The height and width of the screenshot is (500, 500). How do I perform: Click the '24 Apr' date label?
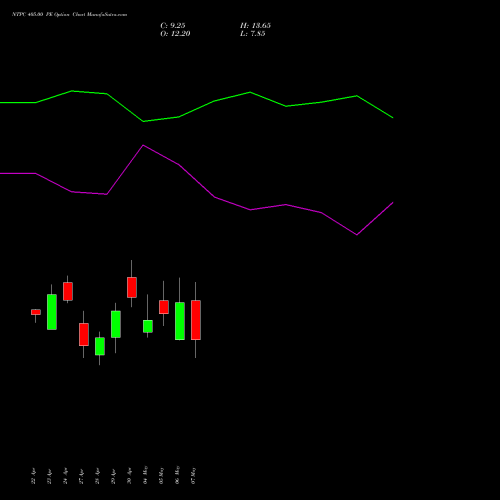65,476
